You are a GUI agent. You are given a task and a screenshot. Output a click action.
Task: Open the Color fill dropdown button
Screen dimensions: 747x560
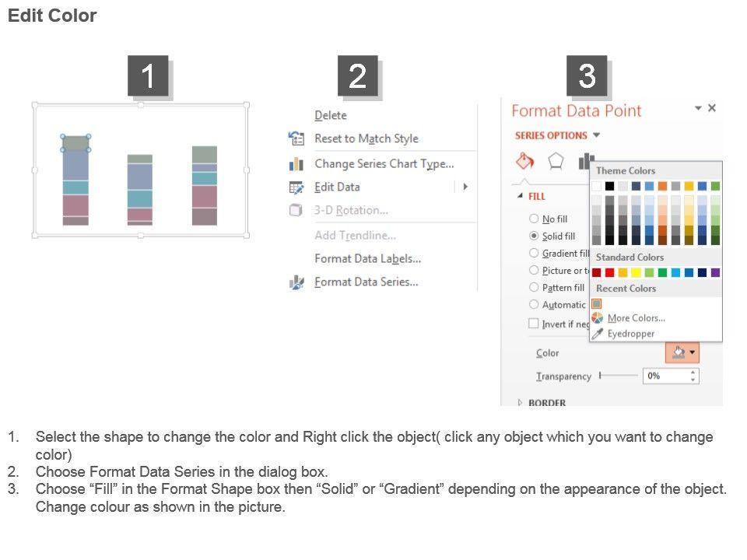click(682, 353)
